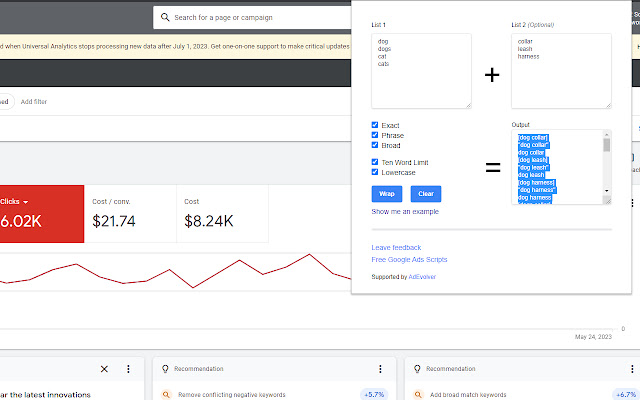Viewport: 640px width, 400px height.
Task: Click lightbulb icon of broad match recommendation
Action: pyautogui.click(x=417, y=369)
